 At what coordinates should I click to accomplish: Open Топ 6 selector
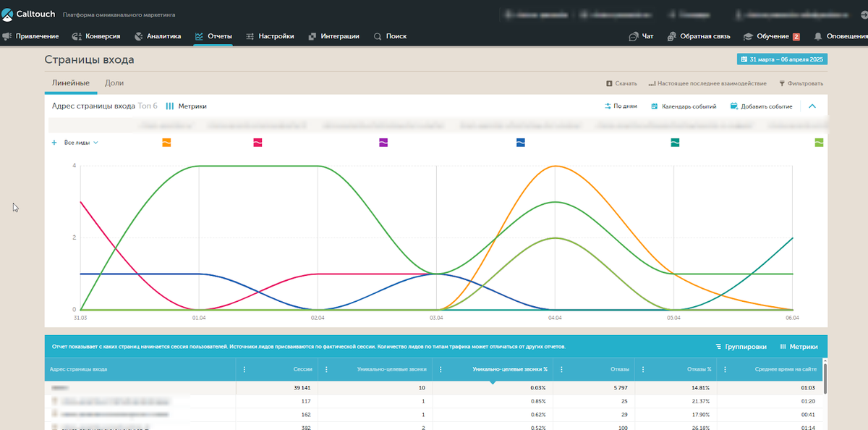tap(148, 106)
